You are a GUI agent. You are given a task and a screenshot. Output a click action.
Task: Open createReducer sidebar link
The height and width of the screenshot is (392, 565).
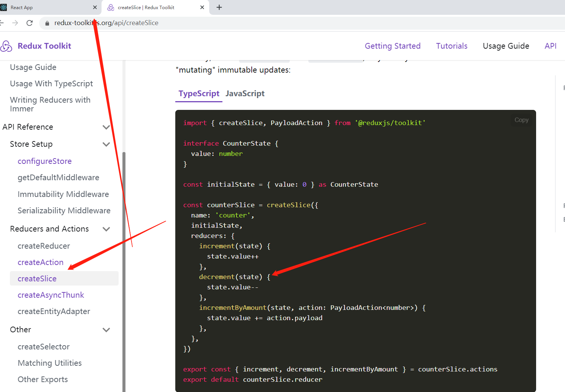point(44,246)
